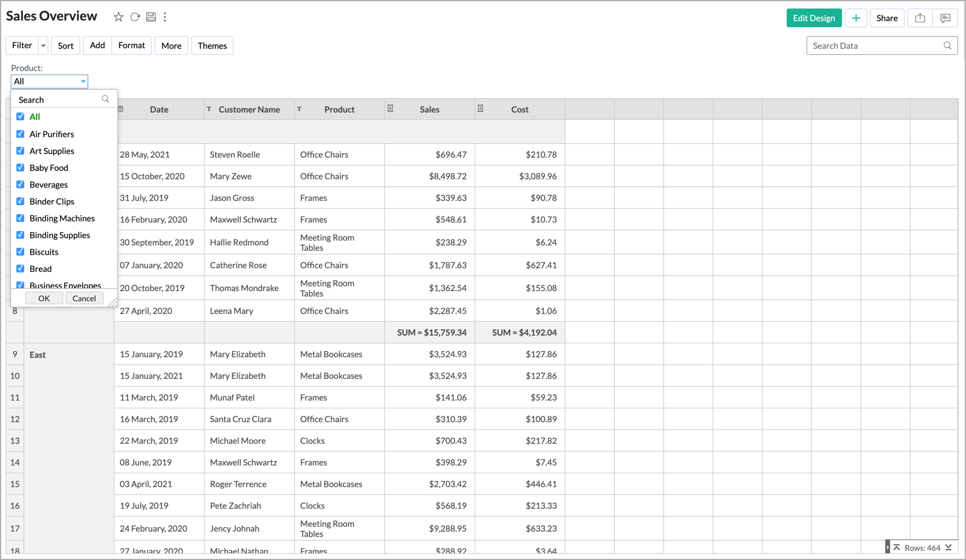
Task: Click the export icon beside Share
Action: coord(919,18)
